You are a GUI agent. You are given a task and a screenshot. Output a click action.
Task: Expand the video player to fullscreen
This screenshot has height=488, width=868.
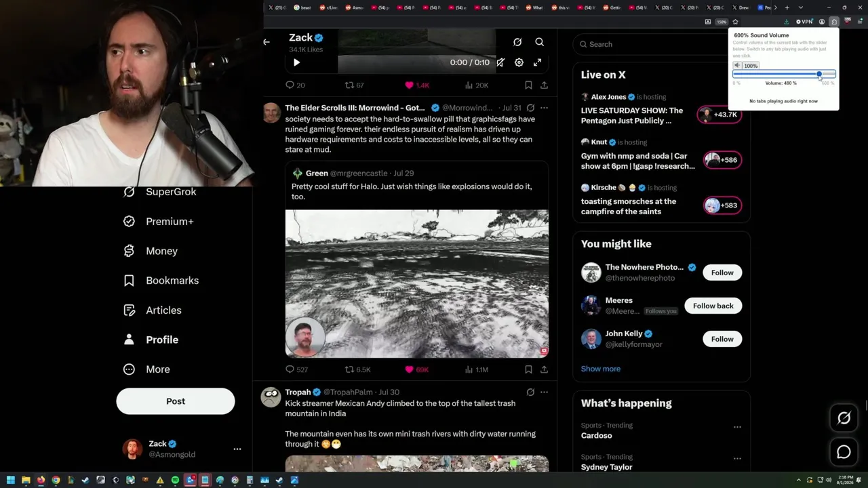point(537,62)
